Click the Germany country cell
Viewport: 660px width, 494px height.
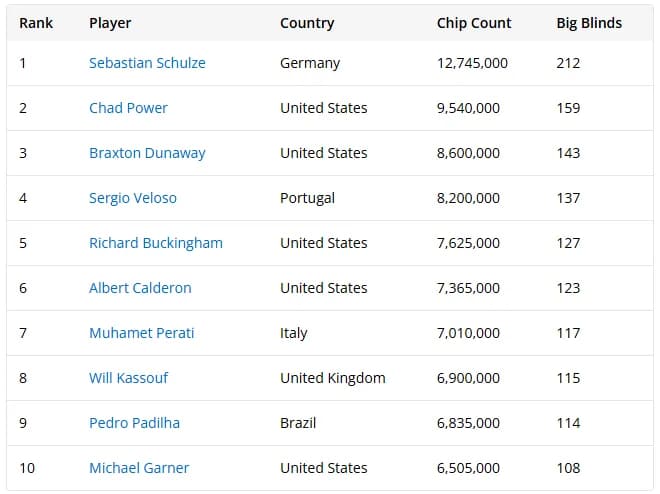coord(310,63)
